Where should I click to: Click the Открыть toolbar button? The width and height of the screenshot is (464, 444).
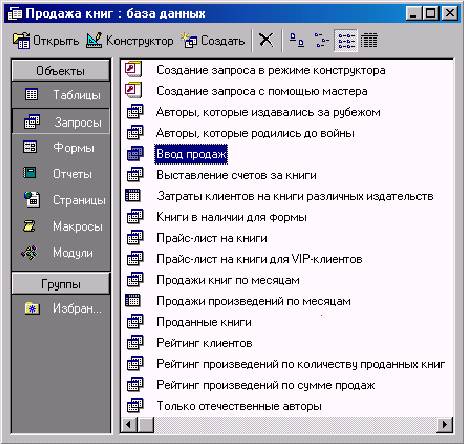(x=46, y=41)
